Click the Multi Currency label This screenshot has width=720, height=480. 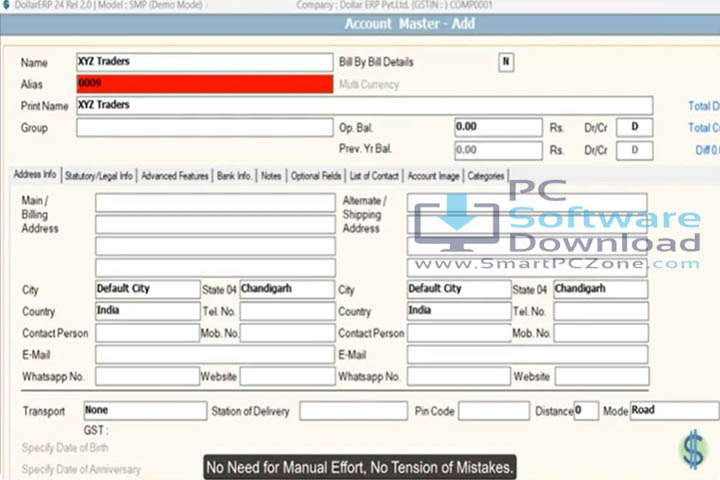369,85
